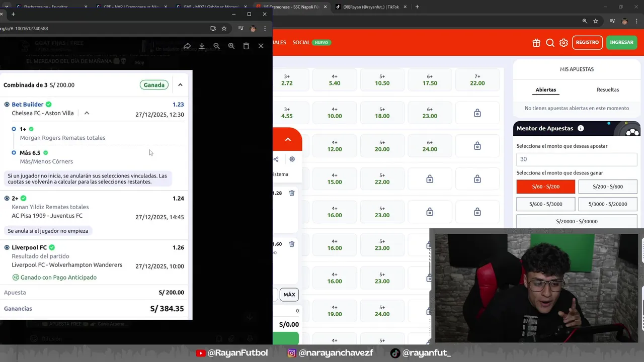Open a new tab in the back browser window

coord(417,7)
